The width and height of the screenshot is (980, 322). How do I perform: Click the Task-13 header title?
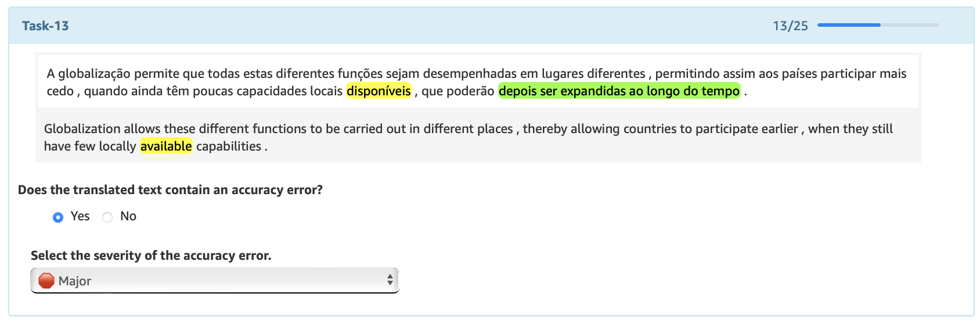click(45, 26)
